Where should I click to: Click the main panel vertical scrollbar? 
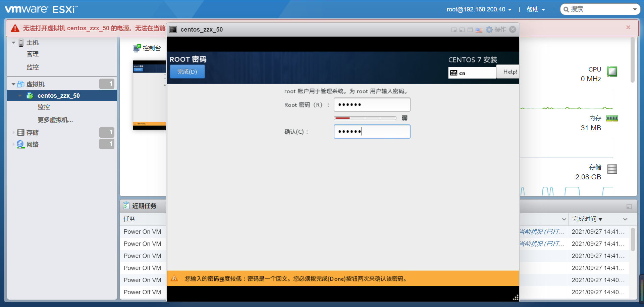[x=633, y=60]
